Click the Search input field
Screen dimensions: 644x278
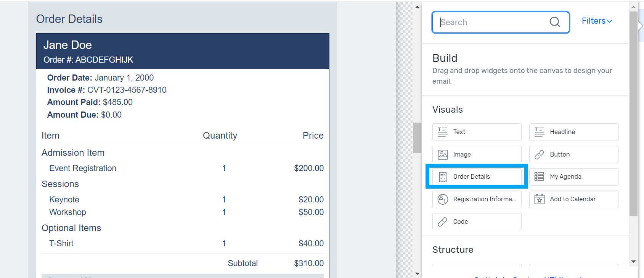[501, 22]
